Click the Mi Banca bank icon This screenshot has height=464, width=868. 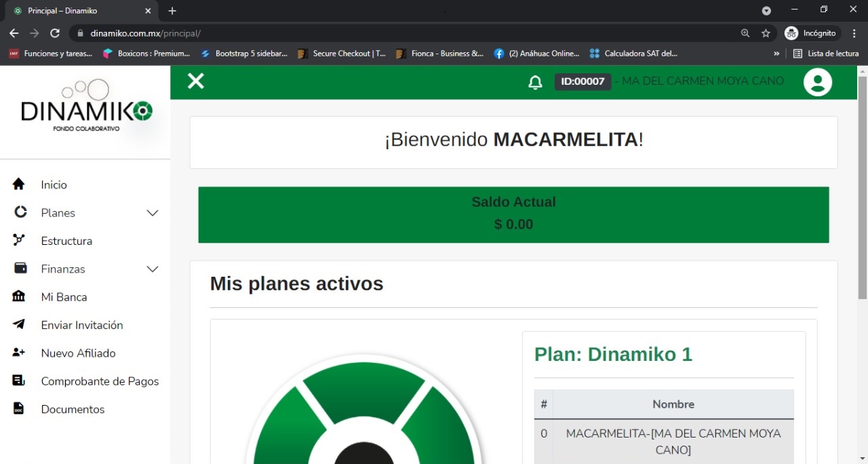pos(19,296)
